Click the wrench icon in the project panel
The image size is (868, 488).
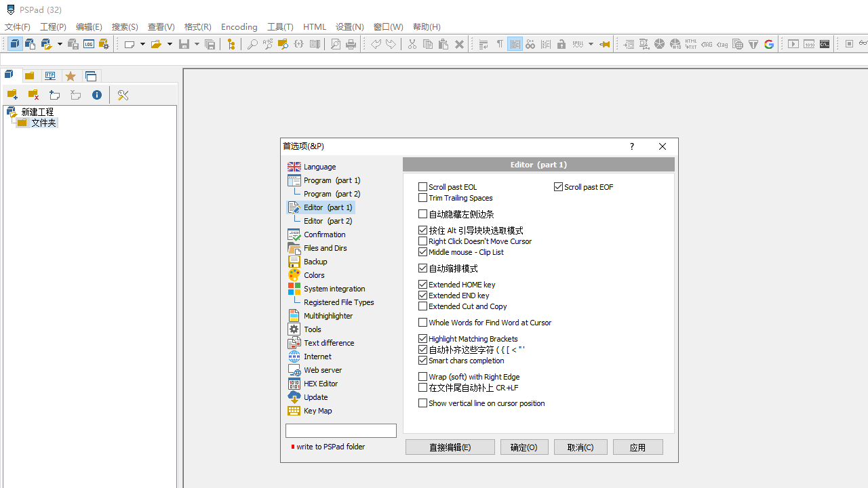coord(123,95)
